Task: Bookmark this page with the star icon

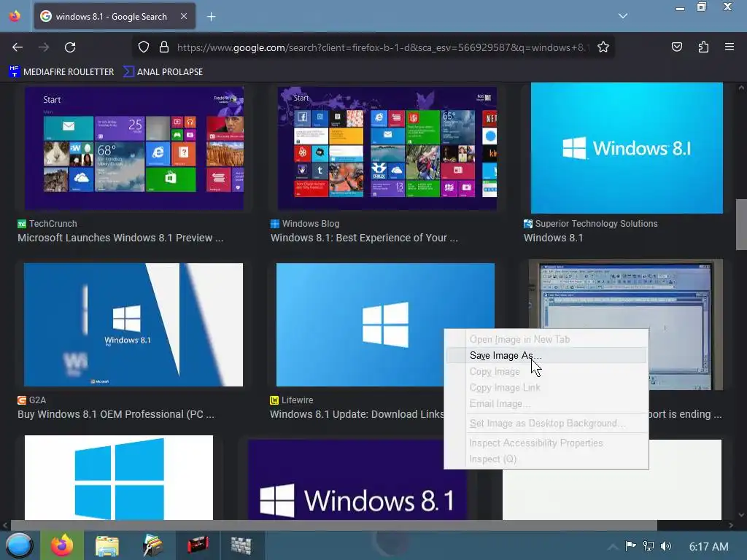Action: tap(603, 47)
